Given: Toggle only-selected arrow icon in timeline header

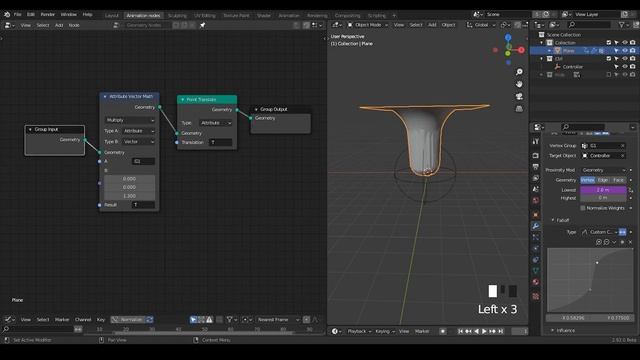Looking at the screenshot, I should pyautogui.click(x=193, y=320).
